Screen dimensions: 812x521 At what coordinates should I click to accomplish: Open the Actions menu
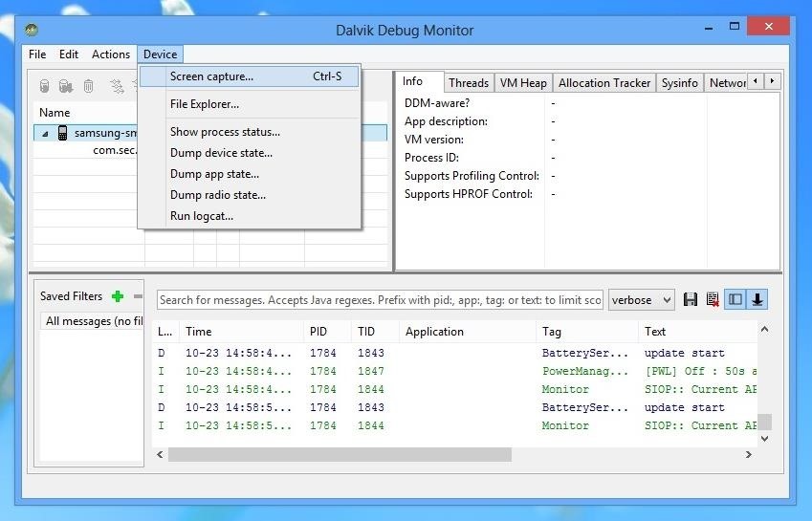point(111,54)
